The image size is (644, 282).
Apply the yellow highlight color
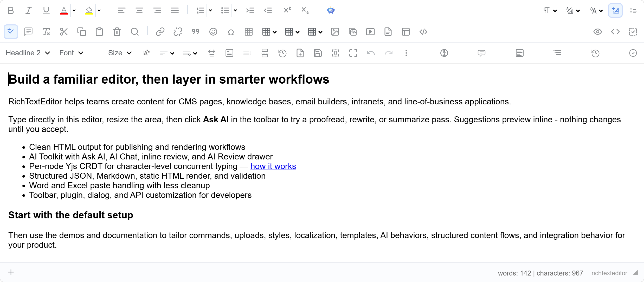89,10
